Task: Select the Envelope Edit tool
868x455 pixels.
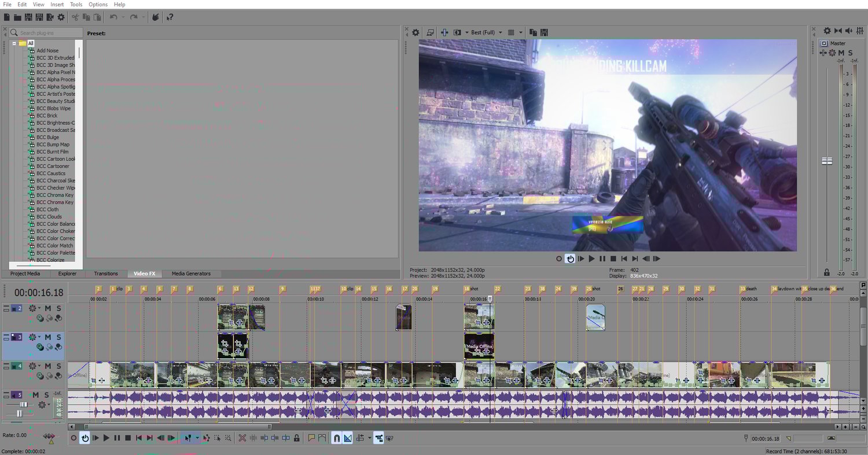Action: (x=206, y=438)
